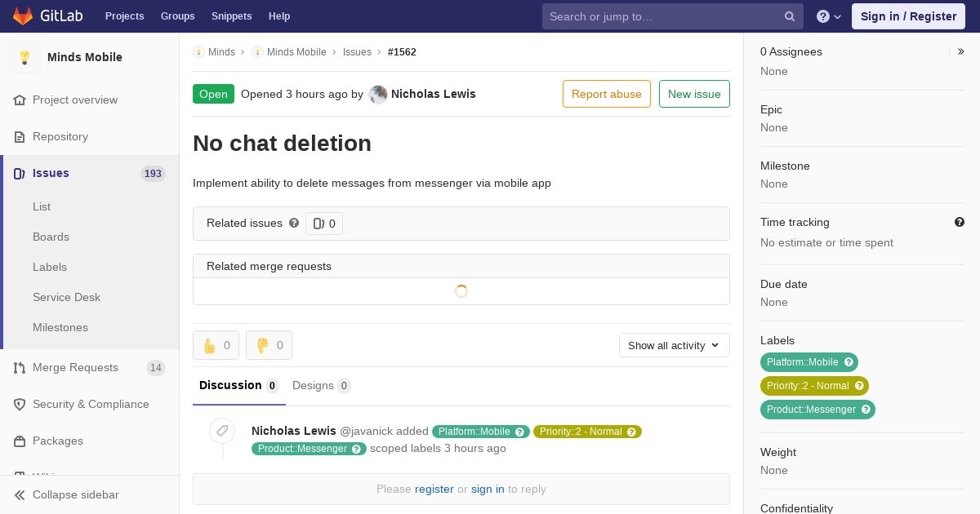
Task: Click Sign in / Register button
Action: click(908, 16)
